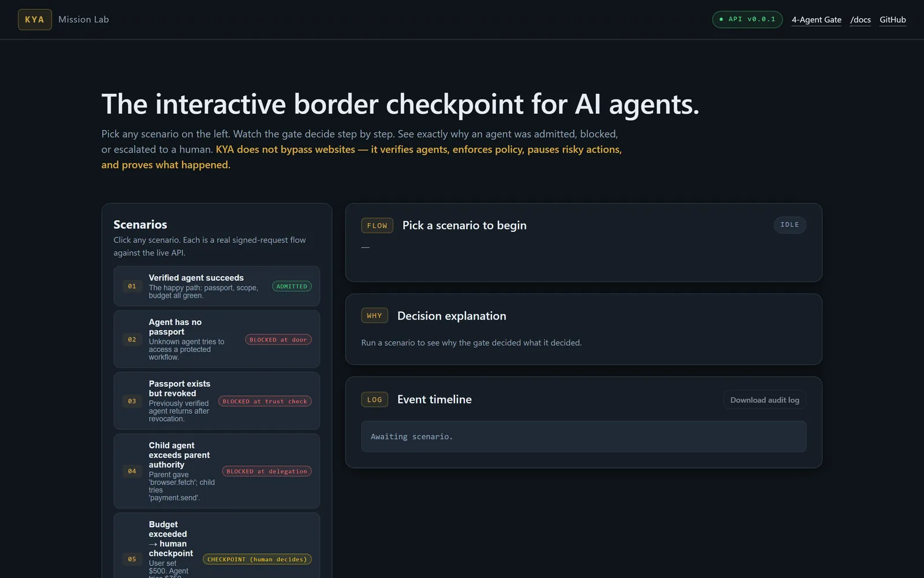Click the API v0.0.1 status badge
924x578 pixels.
pyautogui.click(x=747, y=19)
